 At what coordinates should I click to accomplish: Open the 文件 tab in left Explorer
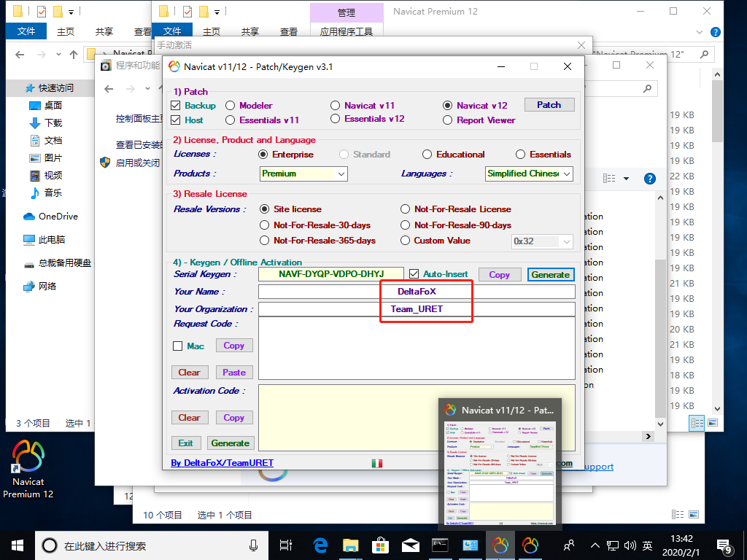coord(26,31)
